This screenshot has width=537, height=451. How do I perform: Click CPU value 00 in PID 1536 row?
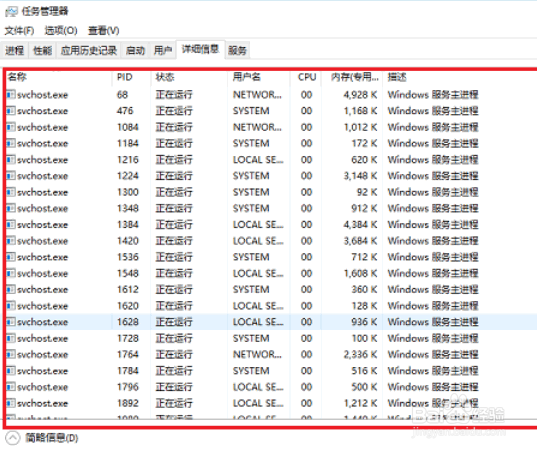coord(307,257)
